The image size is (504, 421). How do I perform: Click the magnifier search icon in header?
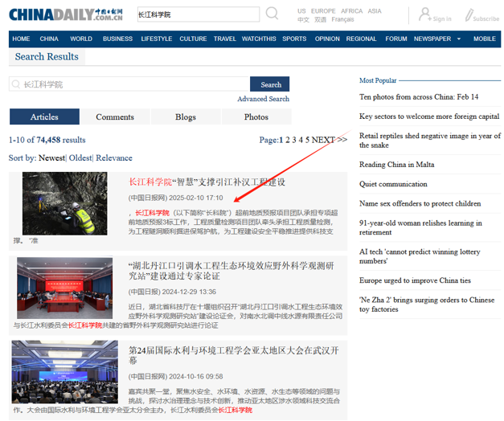click(272, 13)
